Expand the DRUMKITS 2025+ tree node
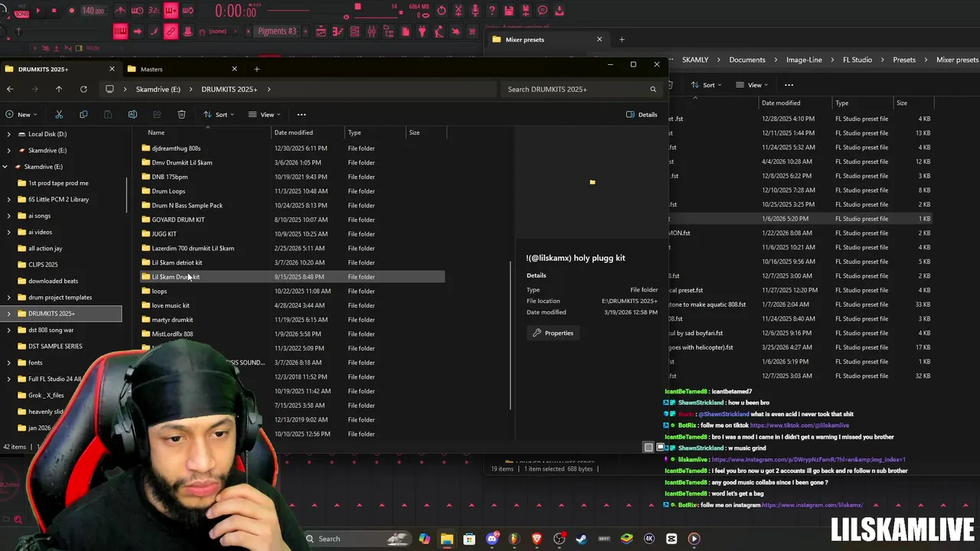This screenshot has height=551, width=980. (x=9, y=314)
